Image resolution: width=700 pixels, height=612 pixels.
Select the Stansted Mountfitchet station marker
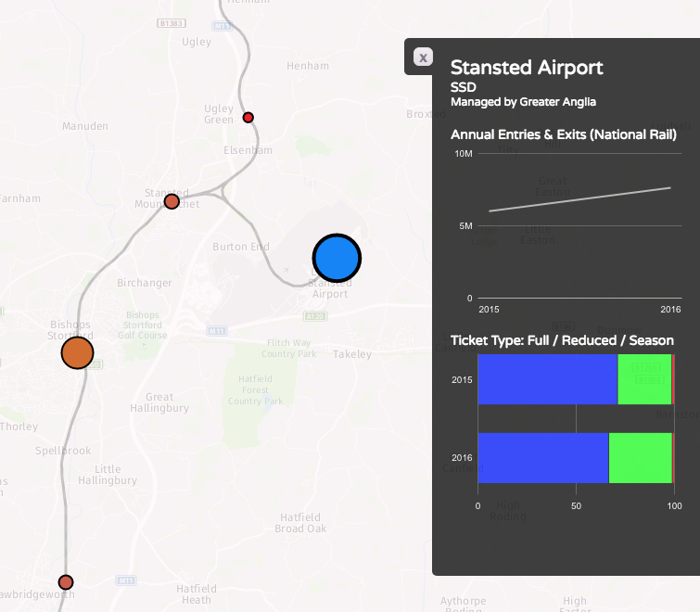tap(172, 201)
